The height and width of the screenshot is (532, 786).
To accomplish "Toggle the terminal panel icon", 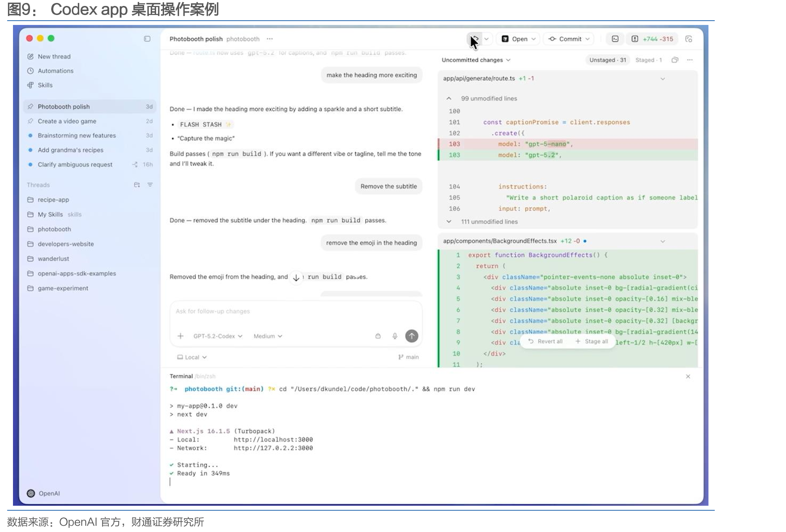I will [615, 39].
